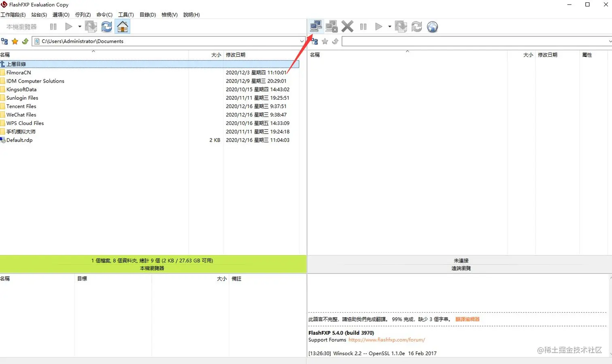This screenshot has width=612, height=364.
Task: Click the Refresh icon in the remote pane toolbar
Action: [x=416, y=27]
